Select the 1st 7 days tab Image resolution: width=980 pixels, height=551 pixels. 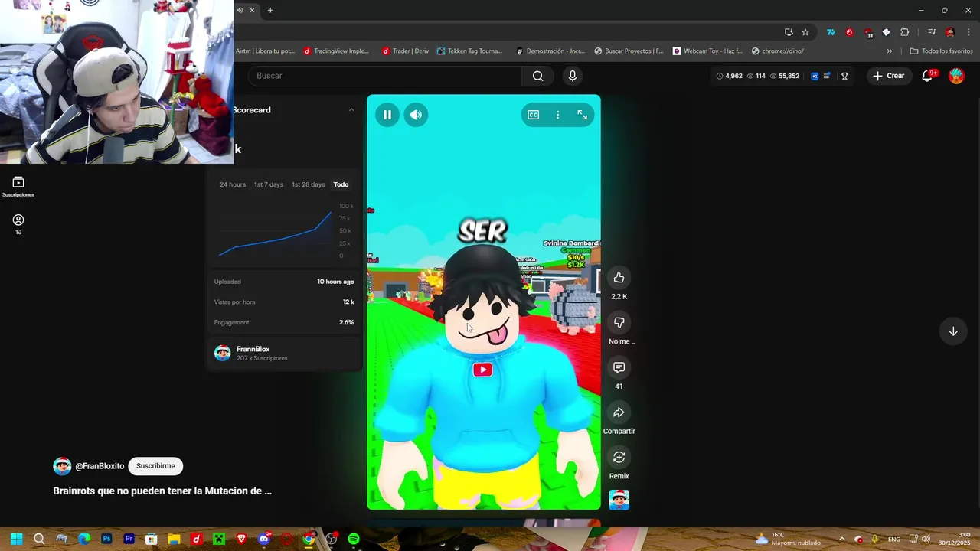269,184
